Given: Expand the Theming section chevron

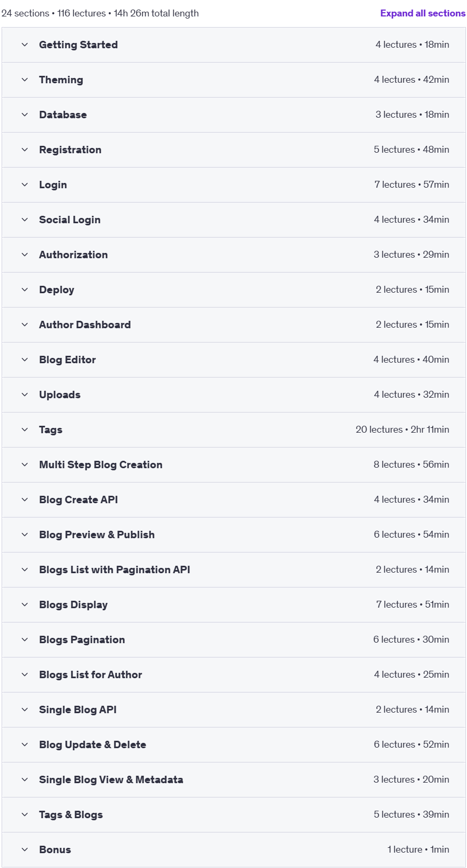Looking at the screenshot, I should click(24, 80).
